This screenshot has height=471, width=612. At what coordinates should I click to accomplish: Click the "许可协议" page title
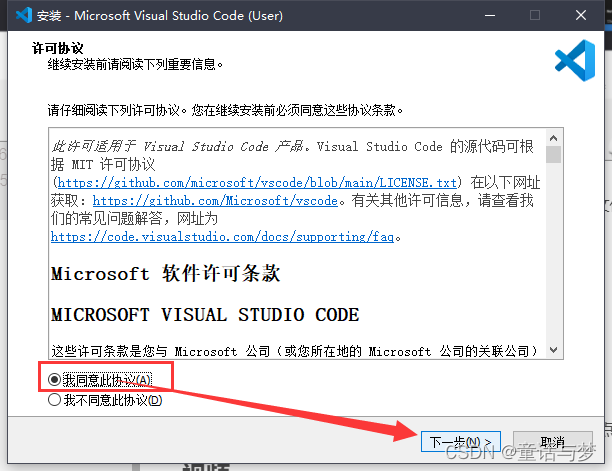point(57,48)
